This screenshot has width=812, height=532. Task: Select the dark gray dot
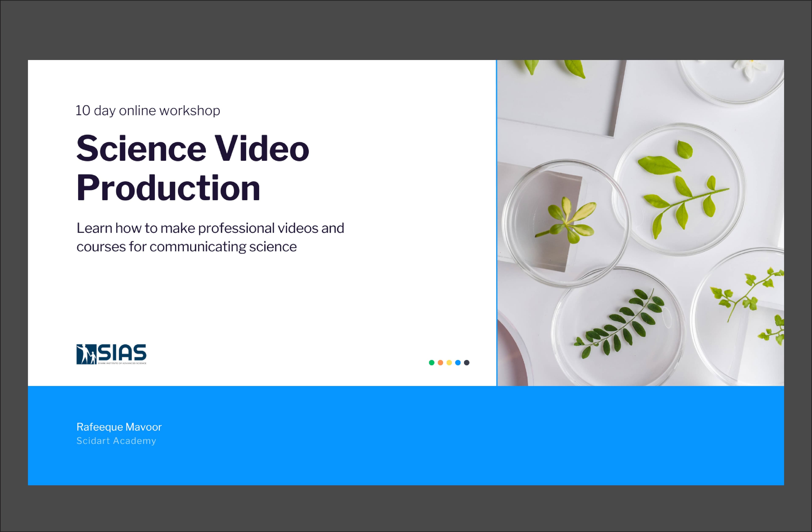point(467,362)
